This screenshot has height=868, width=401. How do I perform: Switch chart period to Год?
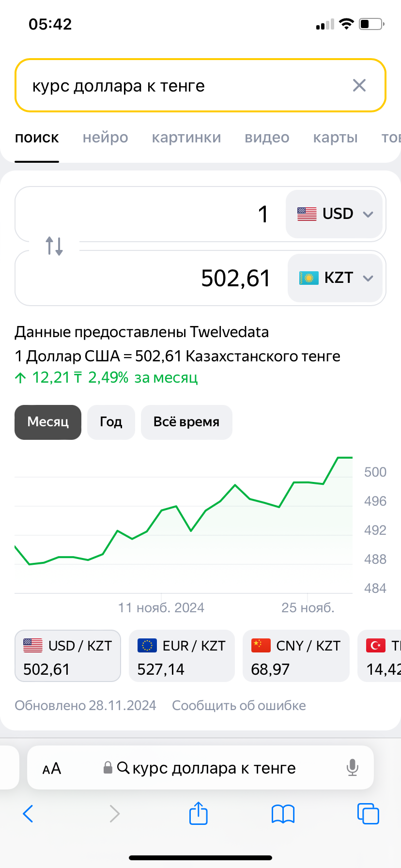pyautogui.click(x=111, y=422)
